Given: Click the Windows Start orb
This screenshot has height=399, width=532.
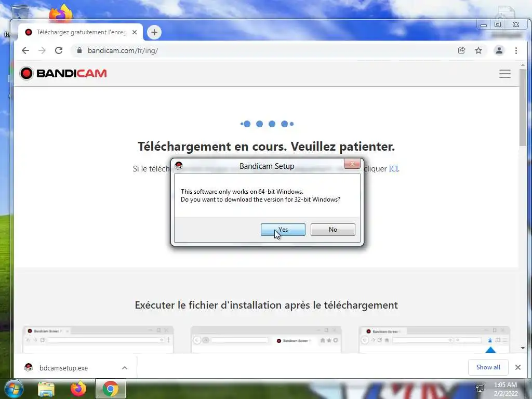Looking at the screenshot, I should (x=14, y=389).
